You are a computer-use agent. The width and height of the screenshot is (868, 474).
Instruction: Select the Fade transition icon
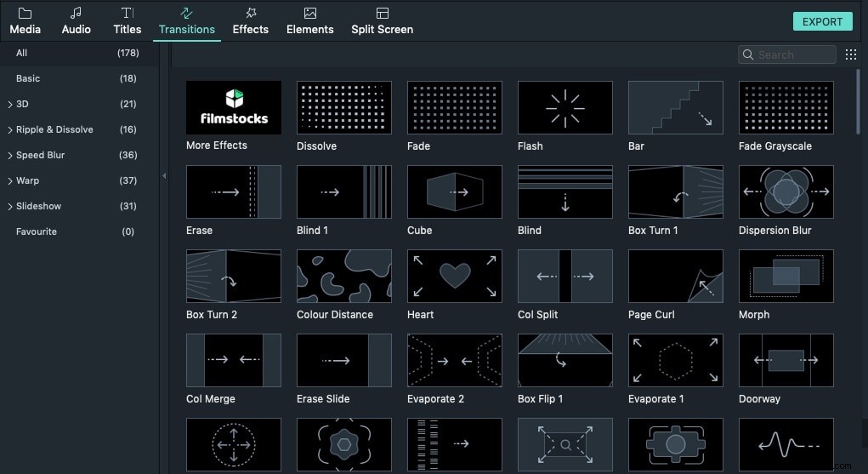[455, 107]
